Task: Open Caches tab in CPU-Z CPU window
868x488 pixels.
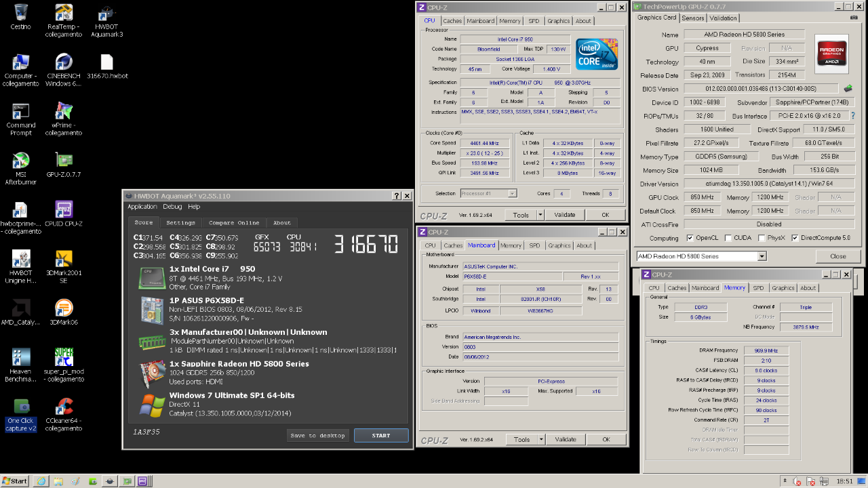Action: pos(452,21)
